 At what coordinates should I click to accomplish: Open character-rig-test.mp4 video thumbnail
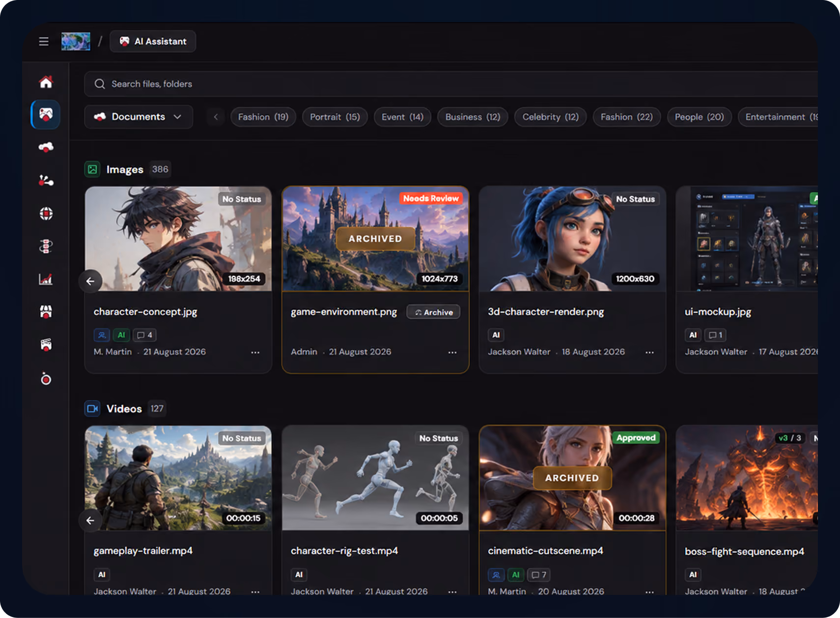click(375, 478)
